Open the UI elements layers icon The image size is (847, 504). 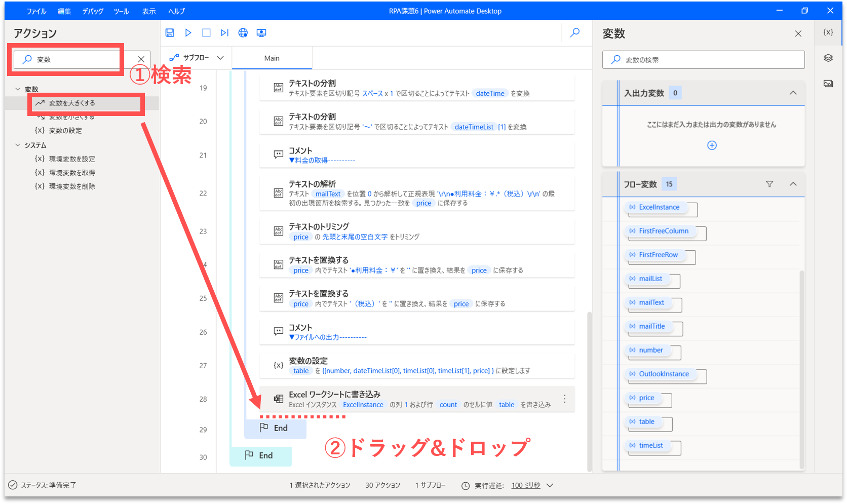(828, 58)
